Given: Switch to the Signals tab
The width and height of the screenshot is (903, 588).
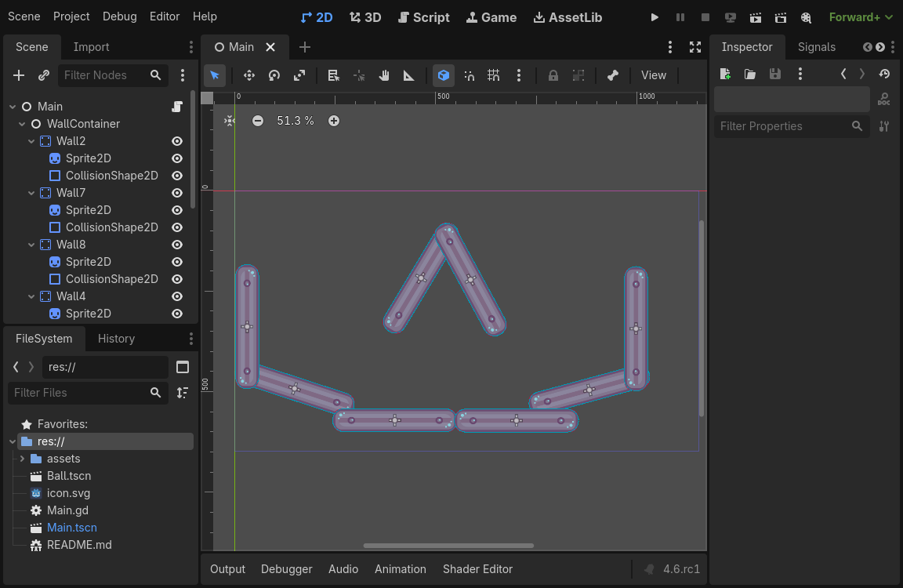Looking at the screenshot, I should point(816,47).
